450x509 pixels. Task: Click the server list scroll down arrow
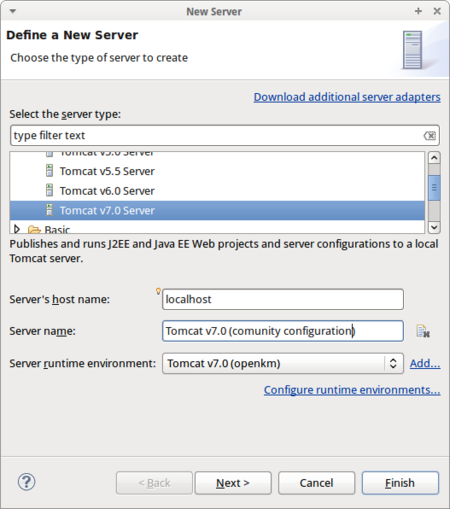434,227
